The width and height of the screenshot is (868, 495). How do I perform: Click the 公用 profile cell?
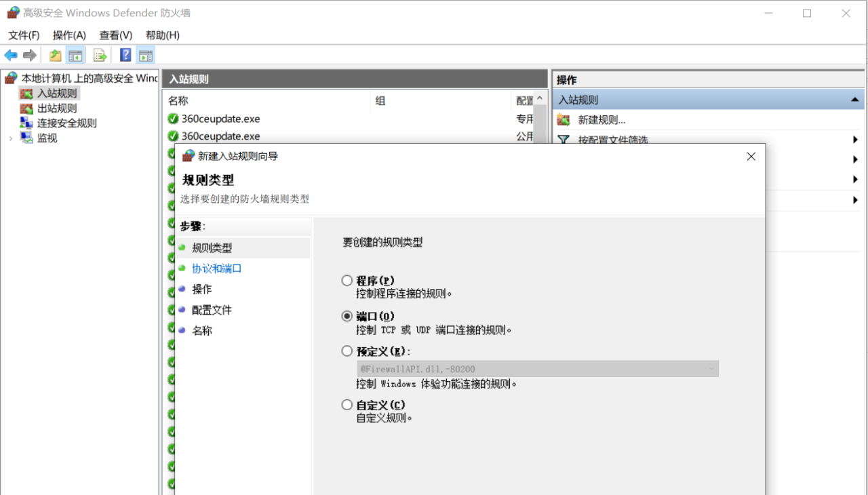tap(525, 136)
